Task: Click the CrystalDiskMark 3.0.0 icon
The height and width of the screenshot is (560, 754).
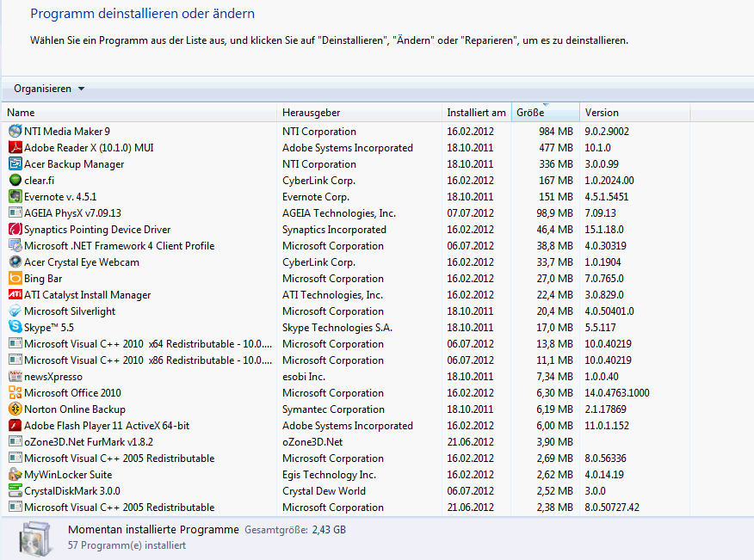Action: tap(15, 491)
